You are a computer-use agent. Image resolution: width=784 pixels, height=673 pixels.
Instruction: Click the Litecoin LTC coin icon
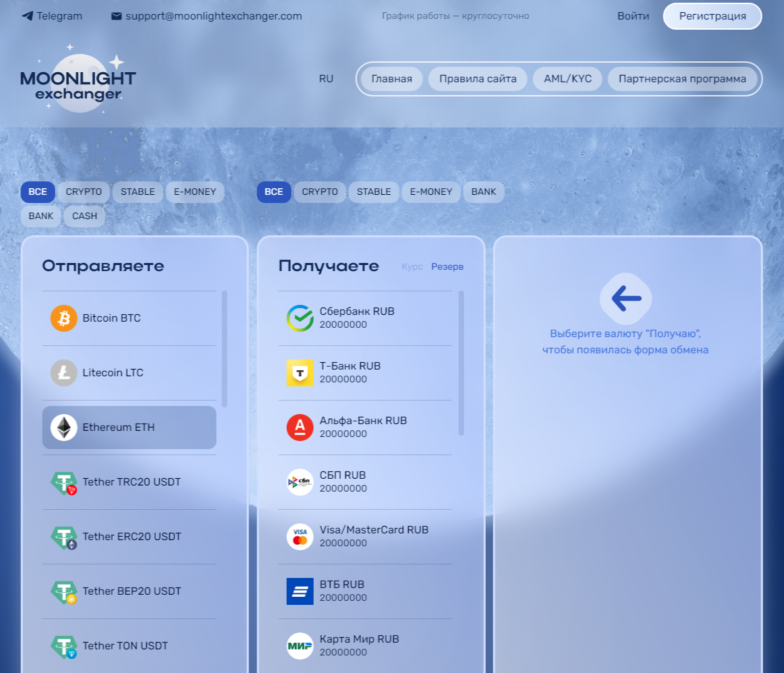(x=63, y=372)
